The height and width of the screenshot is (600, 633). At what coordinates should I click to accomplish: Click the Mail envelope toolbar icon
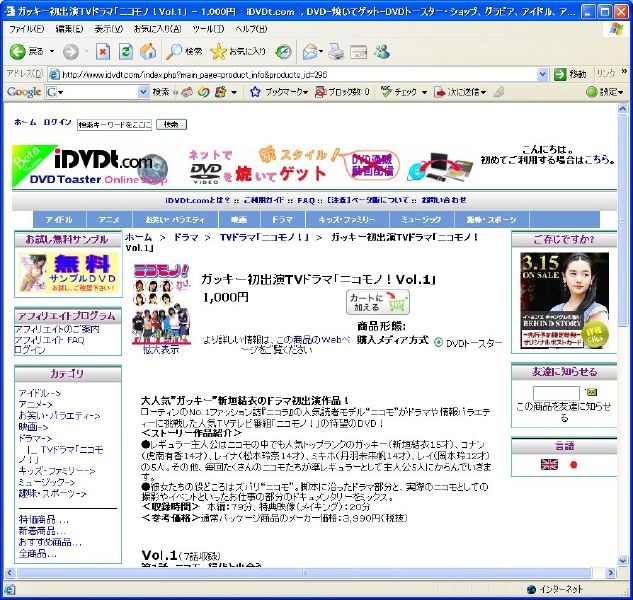tap(310, 52)
